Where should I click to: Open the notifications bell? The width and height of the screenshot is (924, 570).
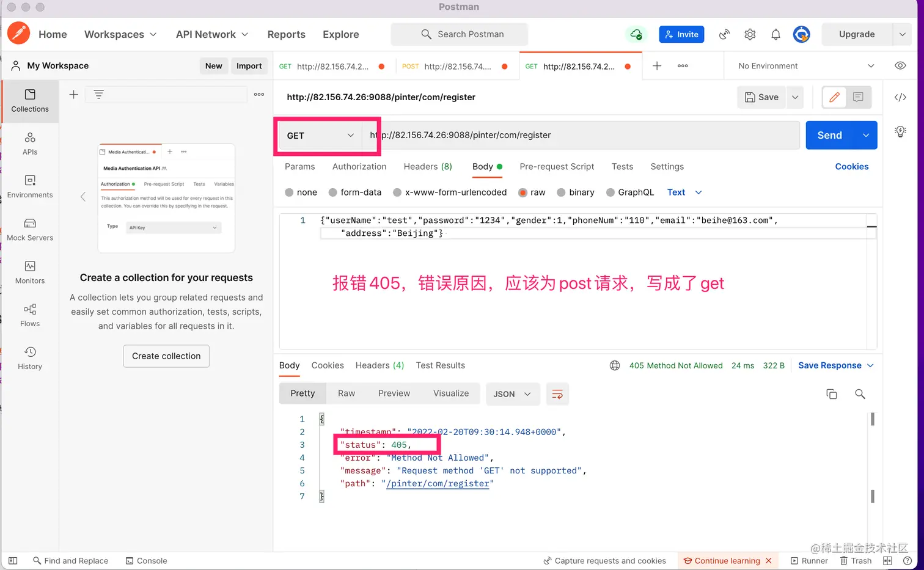click(776, 34)
